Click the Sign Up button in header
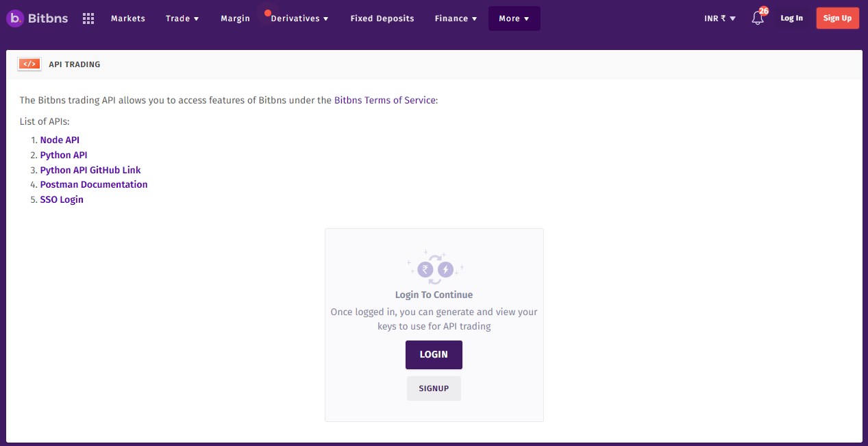 [837, 18]
